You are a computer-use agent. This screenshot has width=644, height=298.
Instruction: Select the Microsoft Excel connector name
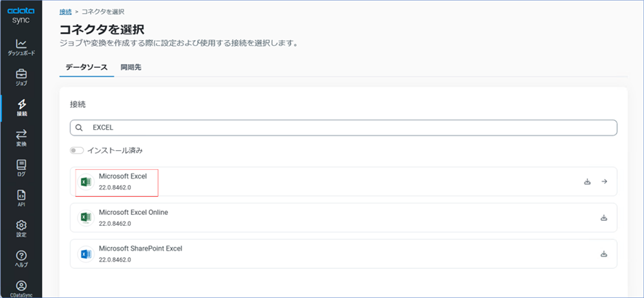coord(123,176)
